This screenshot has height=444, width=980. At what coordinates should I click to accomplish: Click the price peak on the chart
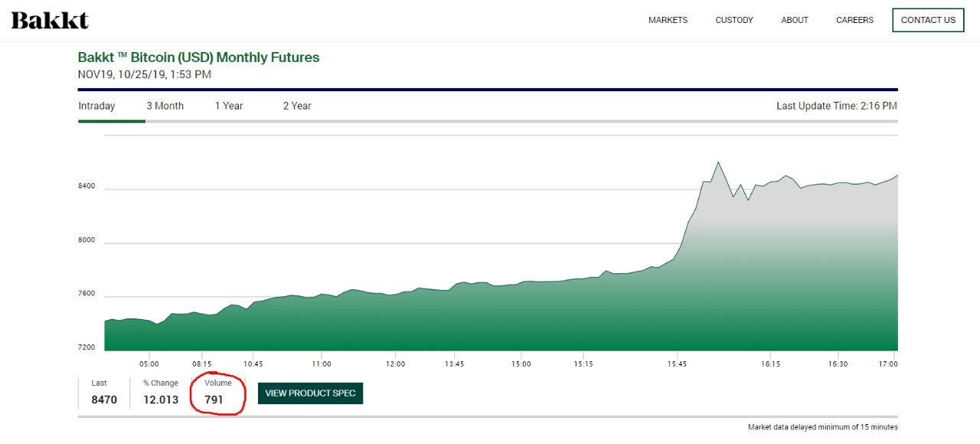[x=718, y=162]
